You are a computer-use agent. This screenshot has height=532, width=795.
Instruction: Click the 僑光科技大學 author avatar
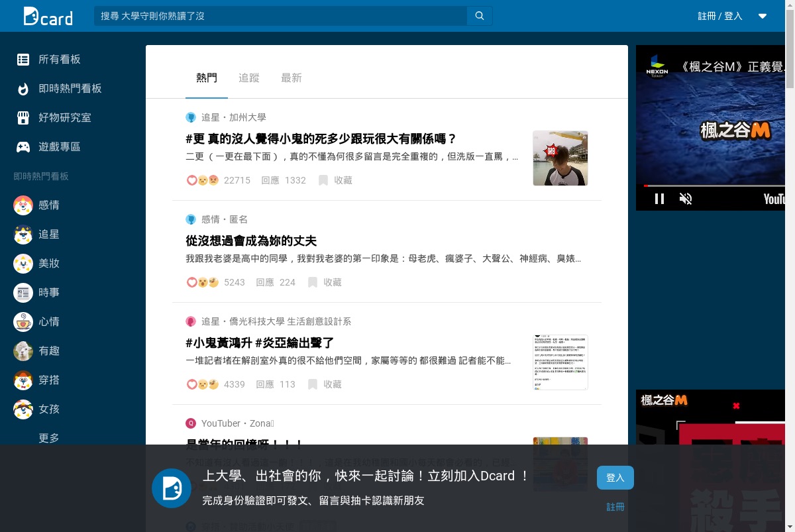point(191,321)
